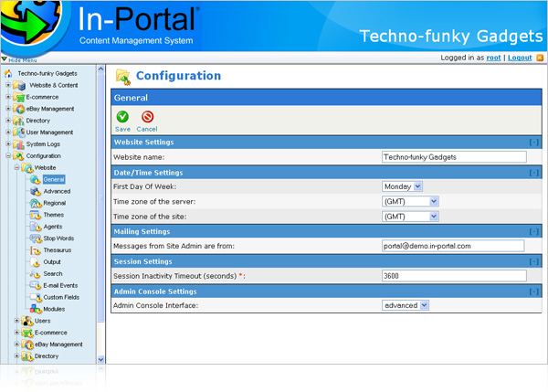Click the menu scrollbar down arrow
This screenshot has height=392, width=548.
point(100,359)
